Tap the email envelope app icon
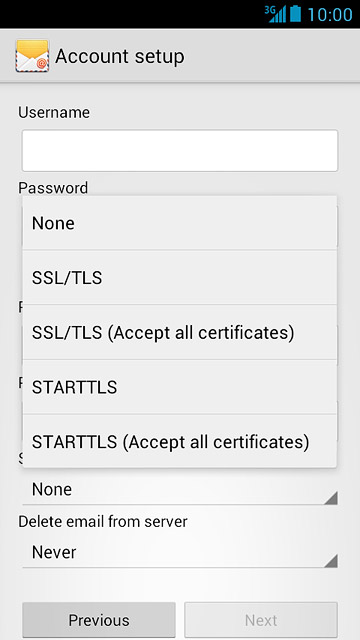 pyautogui.click(x=32, y=56)
